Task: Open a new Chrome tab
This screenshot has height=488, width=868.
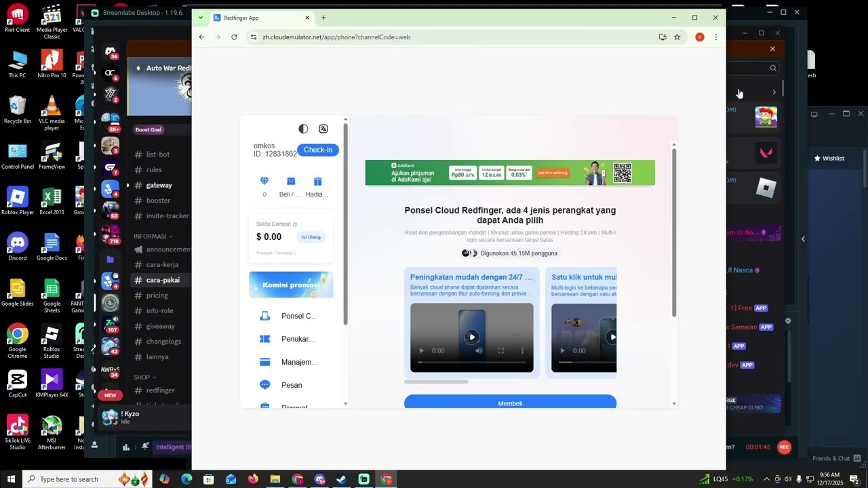Action: click(x=323, y=18)
